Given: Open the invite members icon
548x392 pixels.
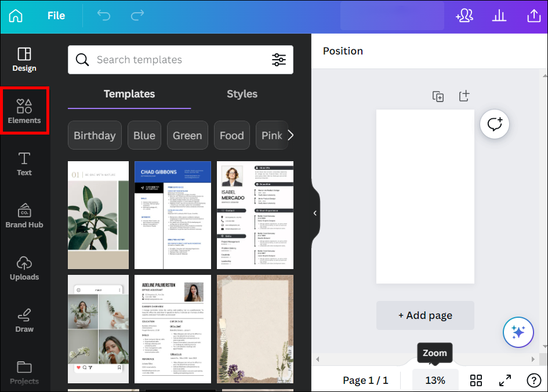Looking at the screenshot, I should pyautogui.click(x=464, y=16).
